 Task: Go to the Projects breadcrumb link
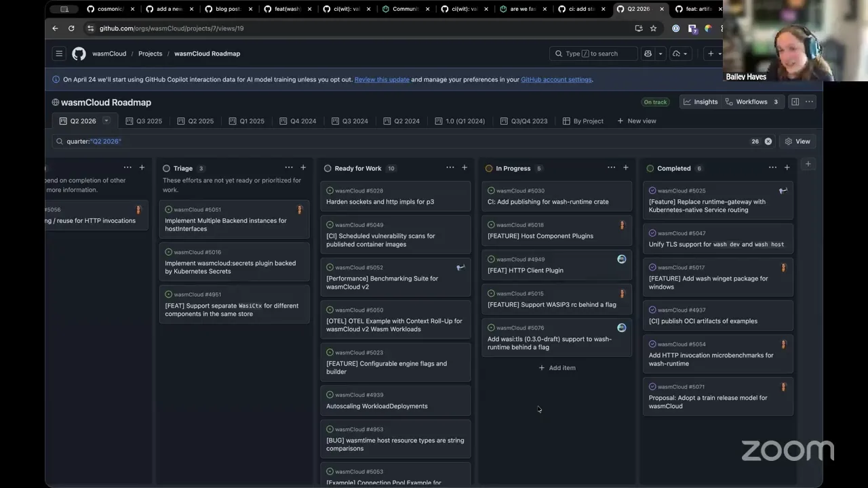(x=151, y=54)
